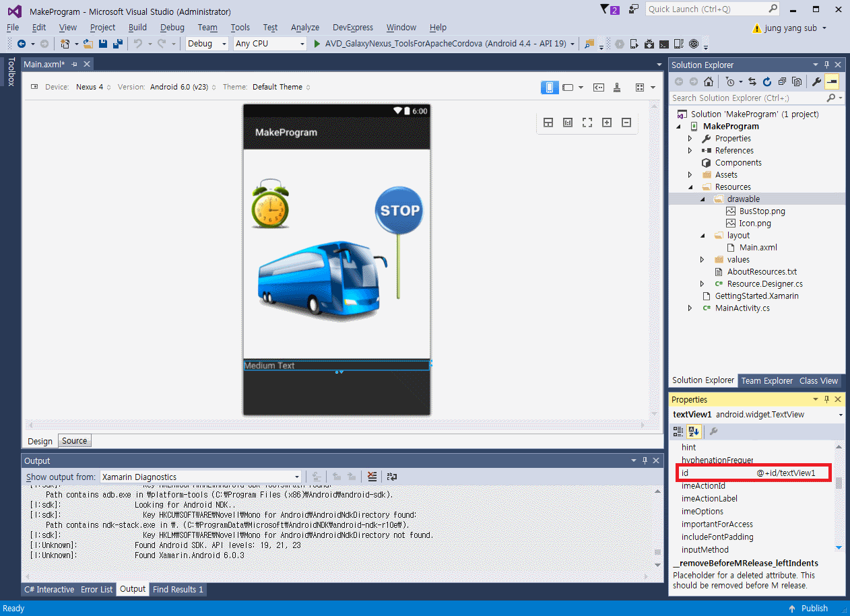Start debugging with the green play button

click(x=318, y=44)
